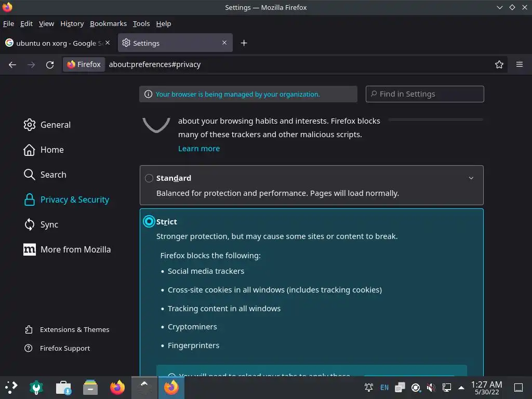Viewport: 532px width, 399px height.
Task: Close the Settings tab
Action: click(x=224, y=43)
